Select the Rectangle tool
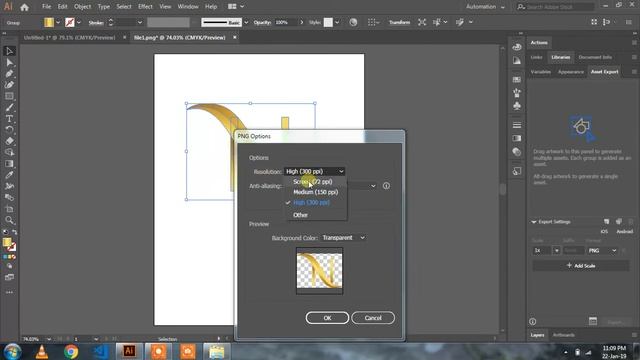Viewport: 640px width, 360px height. tap(9, 96)
